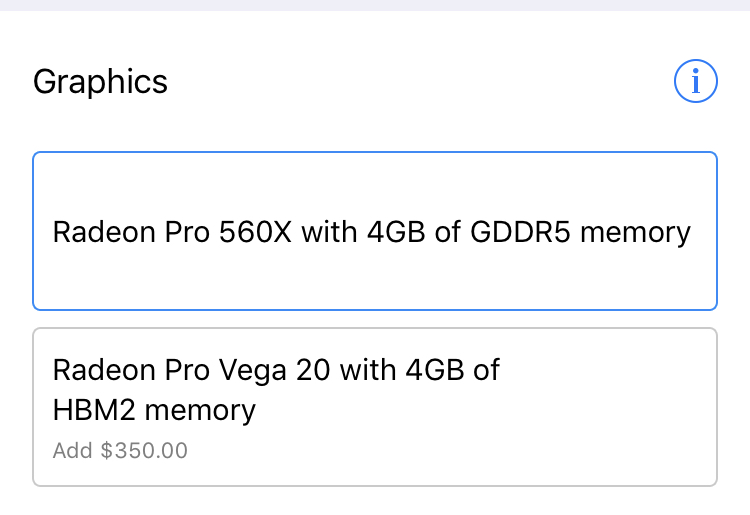Tap the blue circled i icon
750x515 pixels.
(x=695, y=81)
